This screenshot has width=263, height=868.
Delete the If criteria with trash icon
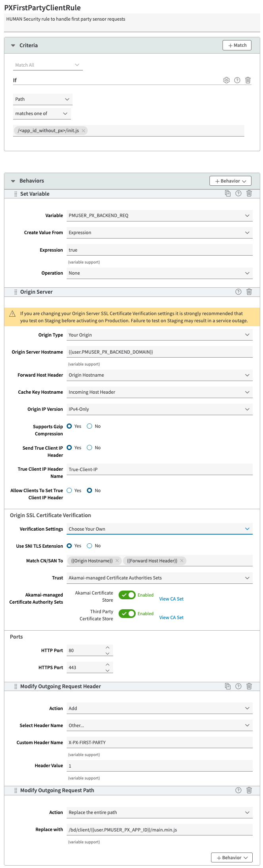tap(248, 80)
